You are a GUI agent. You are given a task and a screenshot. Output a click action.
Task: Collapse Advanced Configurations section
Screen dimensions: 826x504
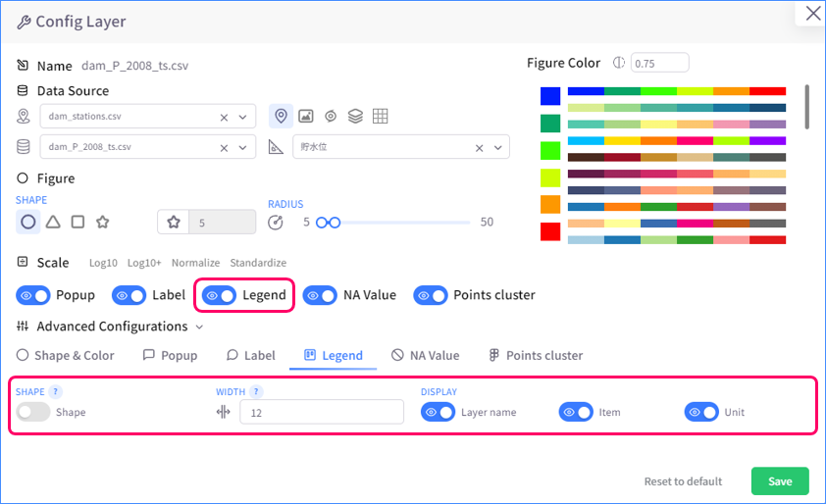(x=200, y=328)
